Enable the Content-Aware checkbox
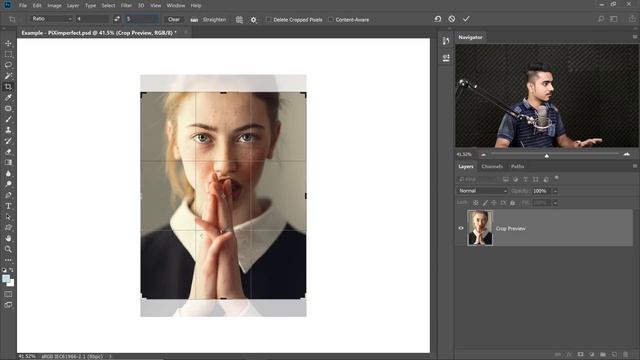The image size is (640, 360). 331,20
